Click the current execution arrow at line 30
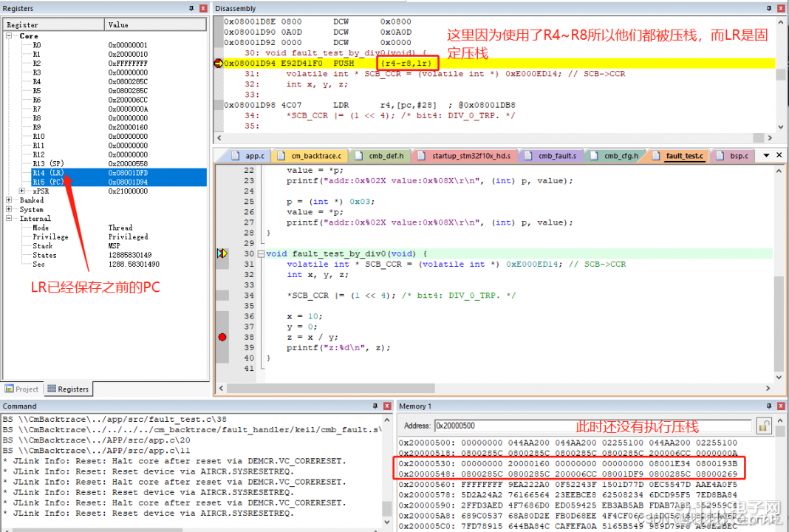789x532 pixels. coord(222,253)
